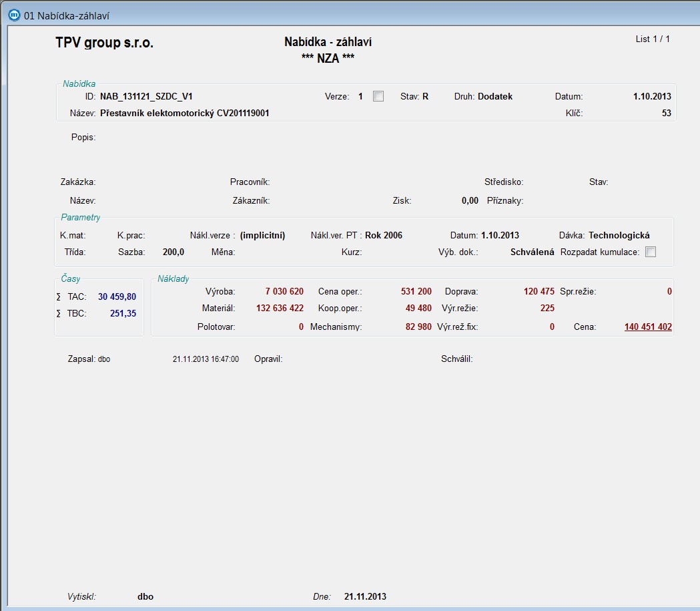Select the Klíč value 53
The image size is (700, 611).
pyautogui.click(x=666, y=114)
